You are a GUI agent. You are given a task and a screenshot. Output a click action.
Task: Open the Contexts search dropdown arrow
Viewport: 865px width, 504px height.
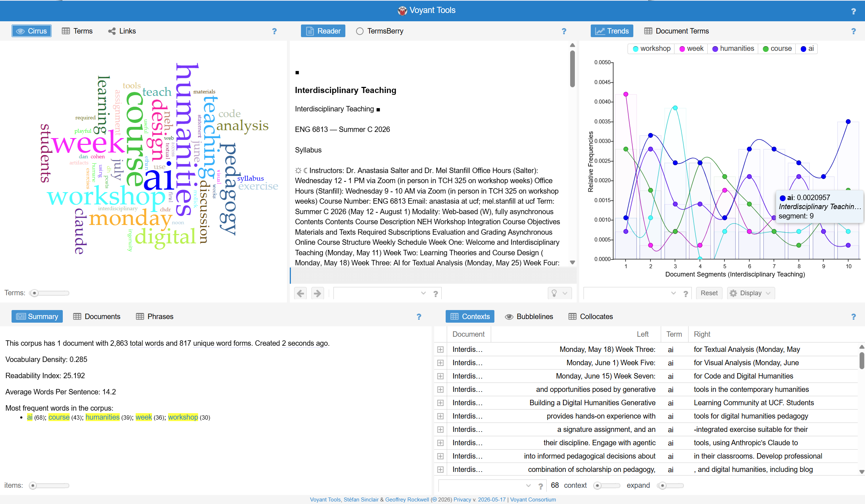[x=528, y=486]
